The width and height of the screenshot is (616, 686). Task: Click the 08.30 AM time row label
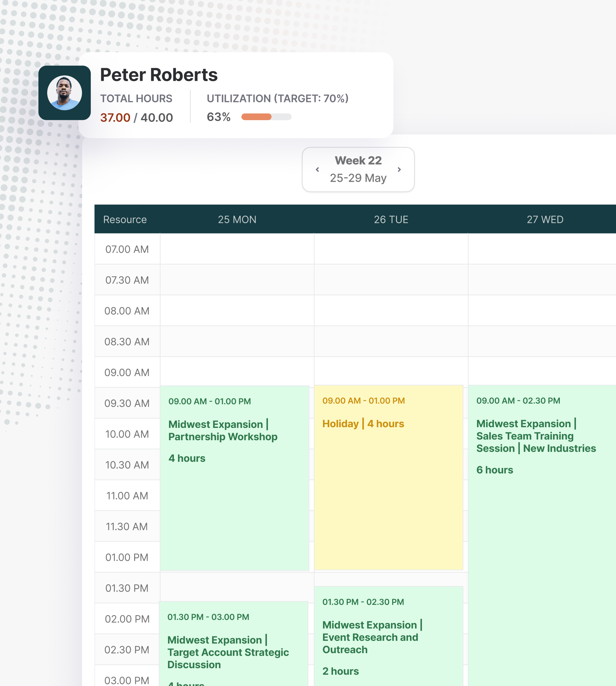[x=127, y=342]
